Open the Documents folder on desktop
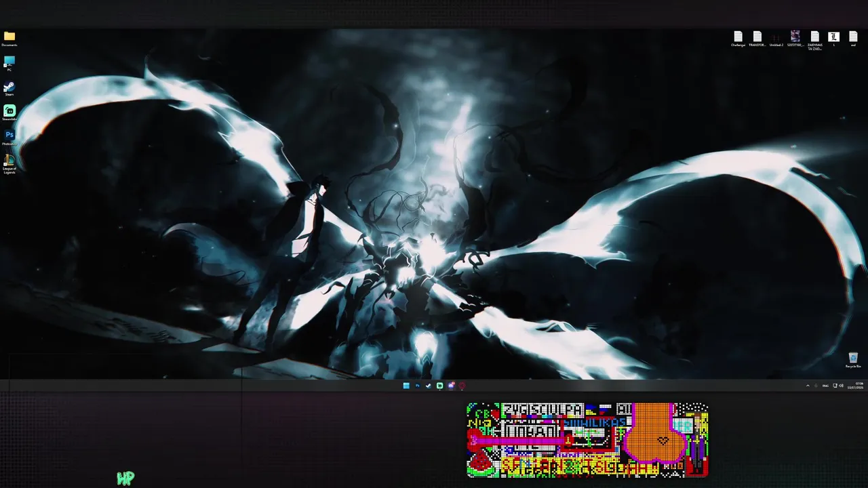Viewport: 868px width, 488px height. pos(9,39)
